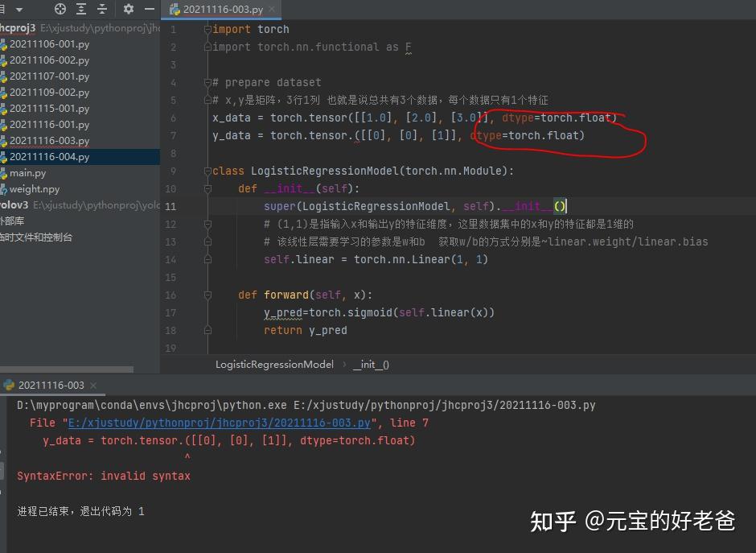Open the project panel settings gear

[128, 9]
